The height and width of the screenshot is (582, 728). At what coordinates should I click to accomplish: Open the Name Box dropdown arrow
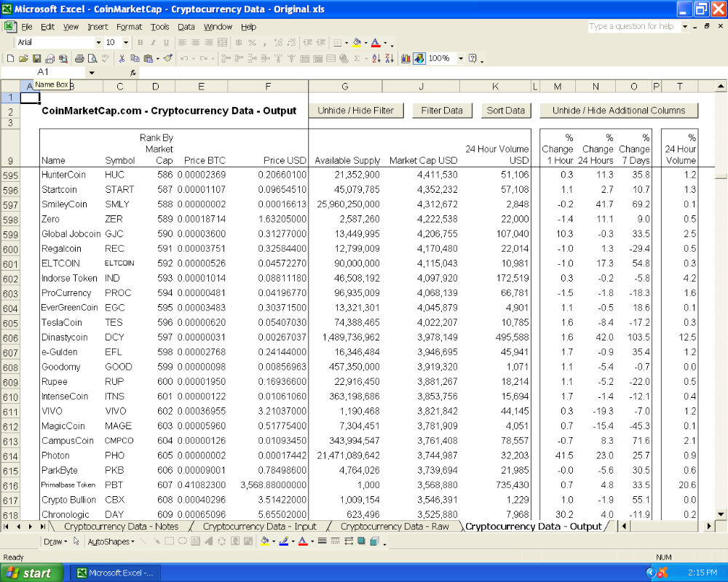[92, 73]
